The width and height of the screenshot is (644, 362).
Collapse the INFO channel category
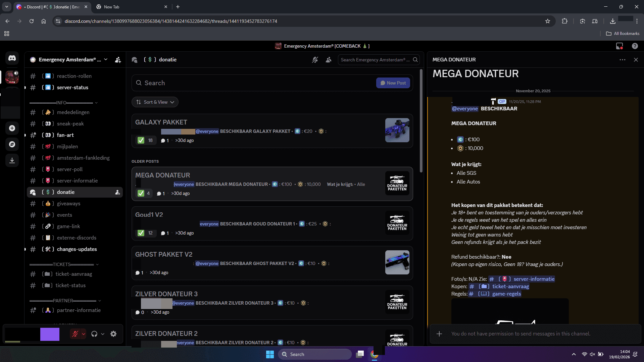(x=63, y=103)
